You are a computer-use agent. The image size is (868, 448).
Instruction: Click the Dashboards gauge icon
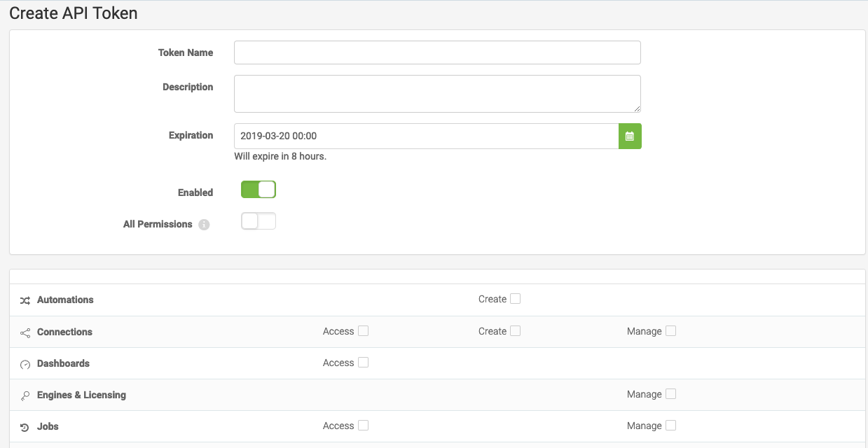click(25, 364)
